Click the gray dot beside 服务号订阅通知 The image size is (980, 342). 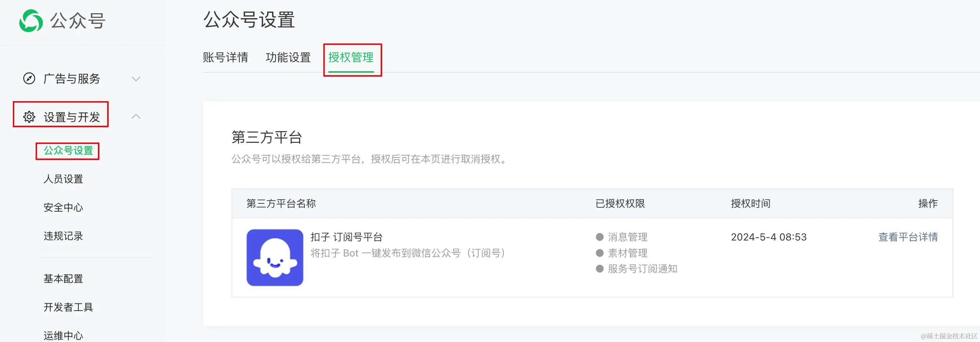pos(600,269)
